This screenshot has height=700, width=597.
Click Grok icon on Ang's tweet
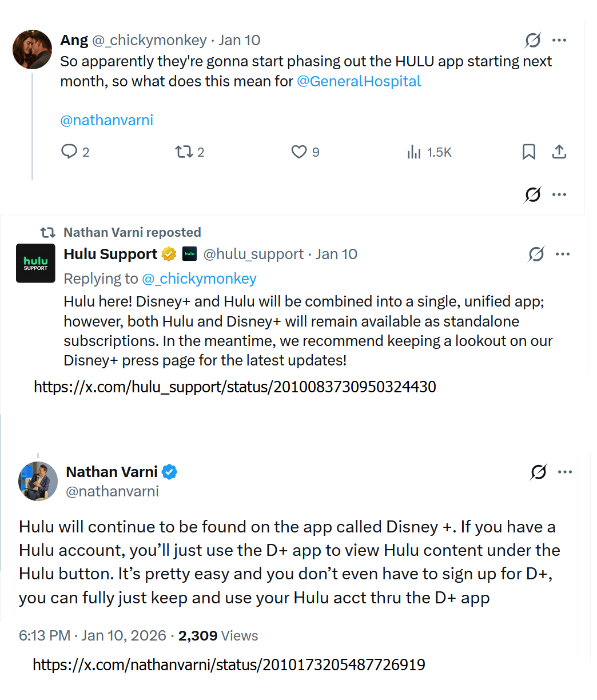532,40
